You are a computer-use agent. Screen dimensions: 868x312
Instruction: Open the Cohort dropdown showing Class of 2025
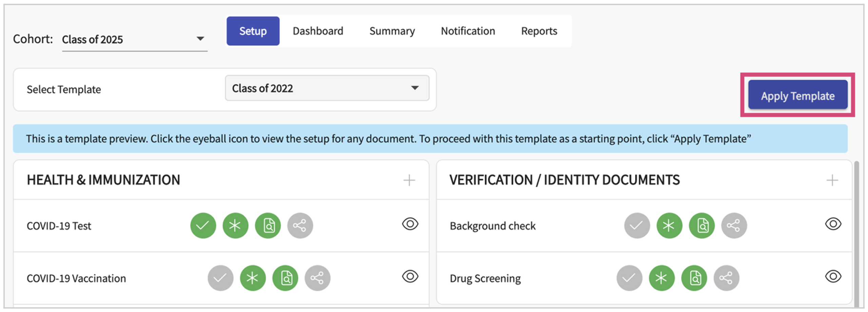(x=134, y=39)
